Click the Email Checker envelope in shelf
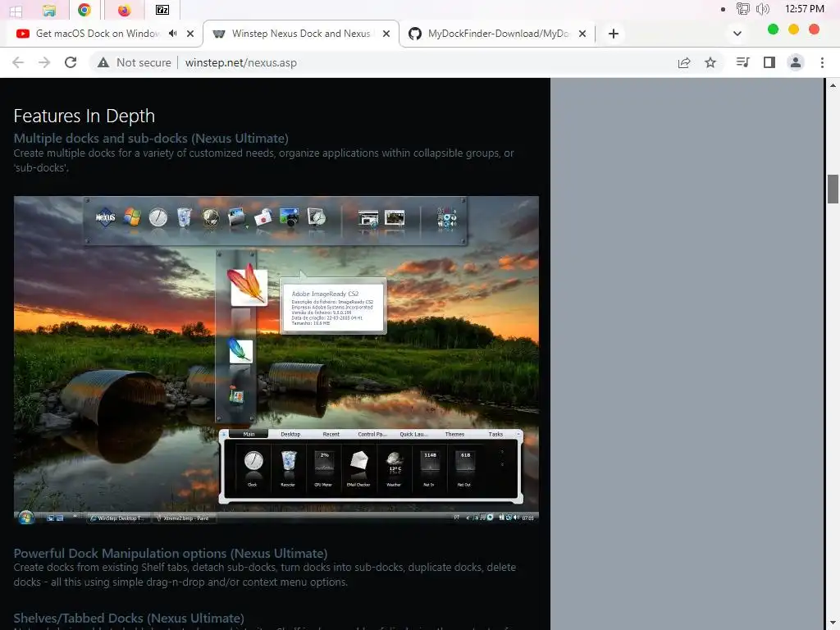This screenshot has height=630, width=840. pos(358,467)
